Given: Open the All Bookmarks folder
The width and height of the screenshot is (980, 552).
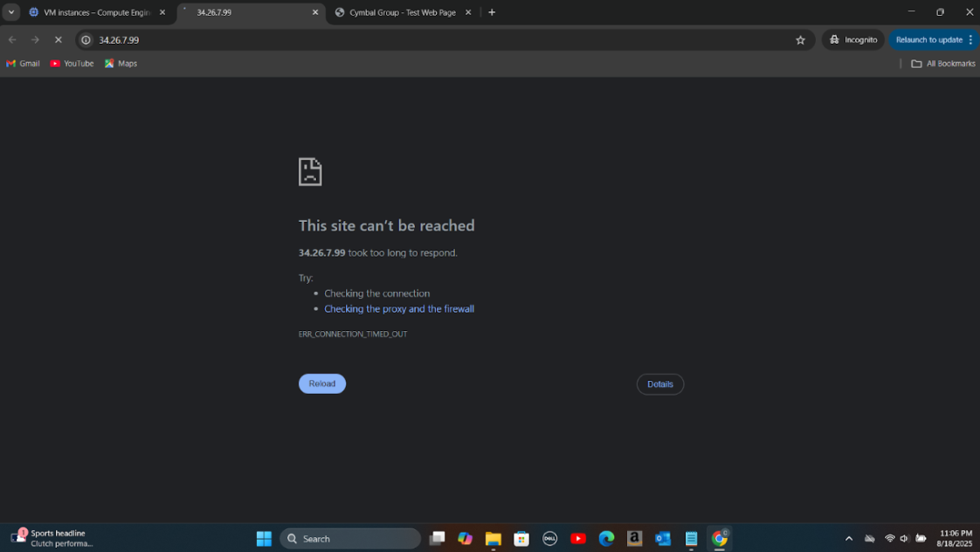Looking at the screenshot, I should pyautogui.click(x=943, y=64).
